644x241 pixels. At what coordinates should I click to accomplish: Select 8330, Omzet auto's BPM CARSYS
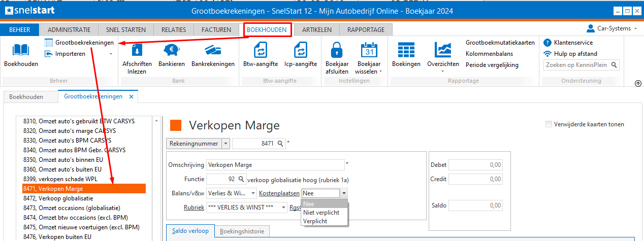(x=84, y=140)
